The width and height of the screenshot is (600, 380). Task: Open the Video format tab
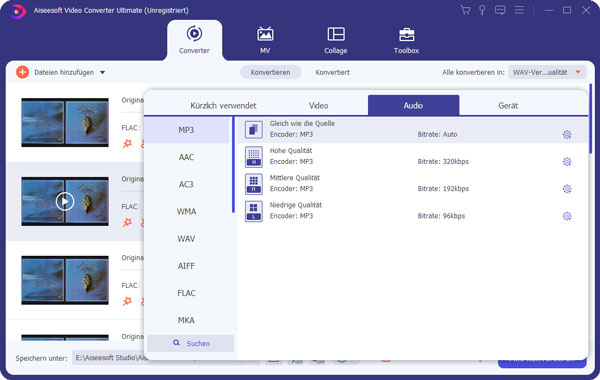[x=318, y=106]
